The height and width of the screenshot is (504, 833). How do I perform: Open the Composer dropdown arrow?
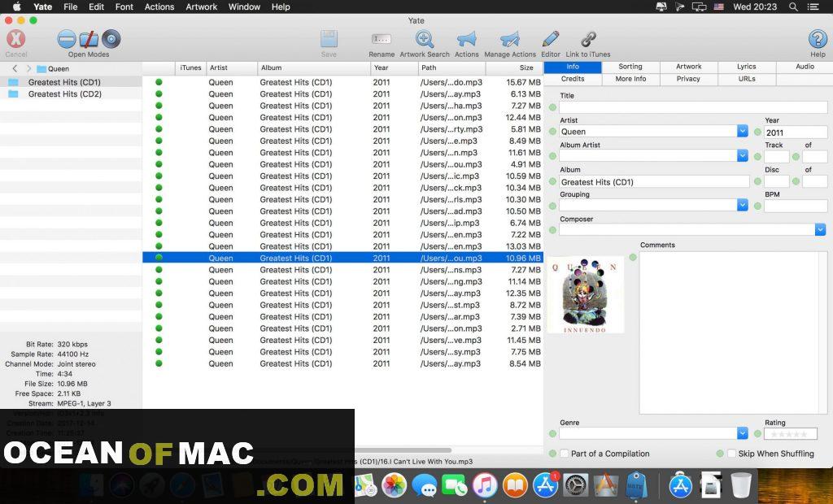(x=820, y=229)
